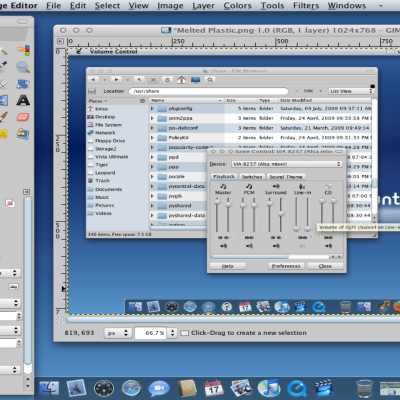
Task: Open Dashboard gauge icon in dock
Action: point(104,388)
